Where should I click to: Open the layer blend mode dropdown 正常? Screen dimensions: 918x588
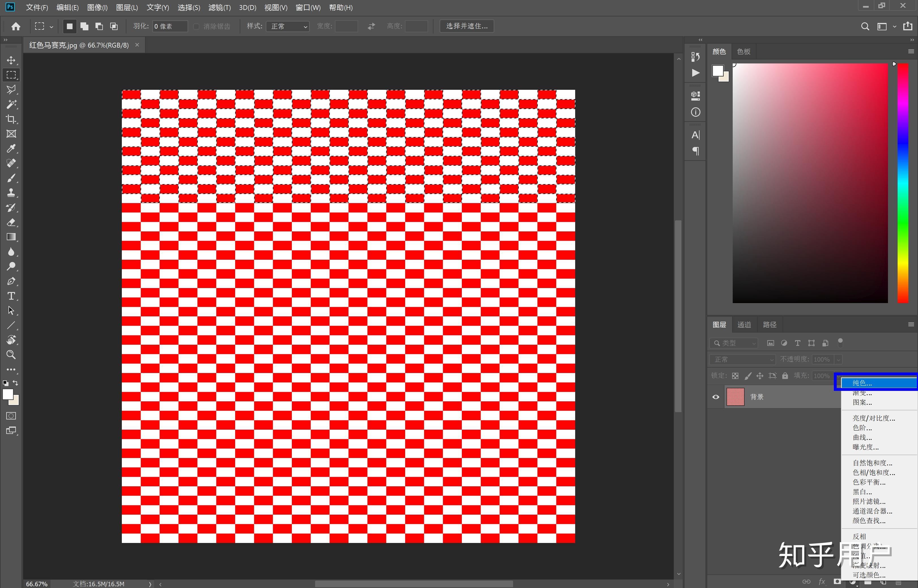coord(742,359)
